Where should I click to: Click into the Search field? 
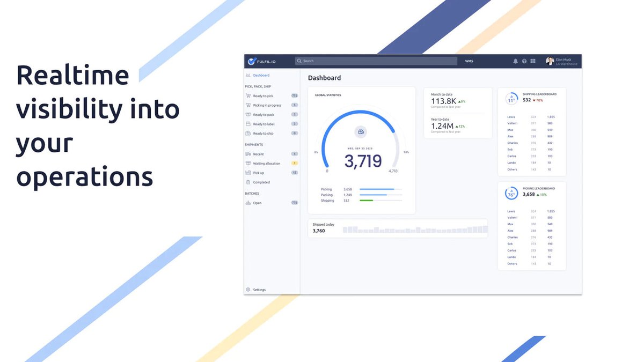(376, 61)
